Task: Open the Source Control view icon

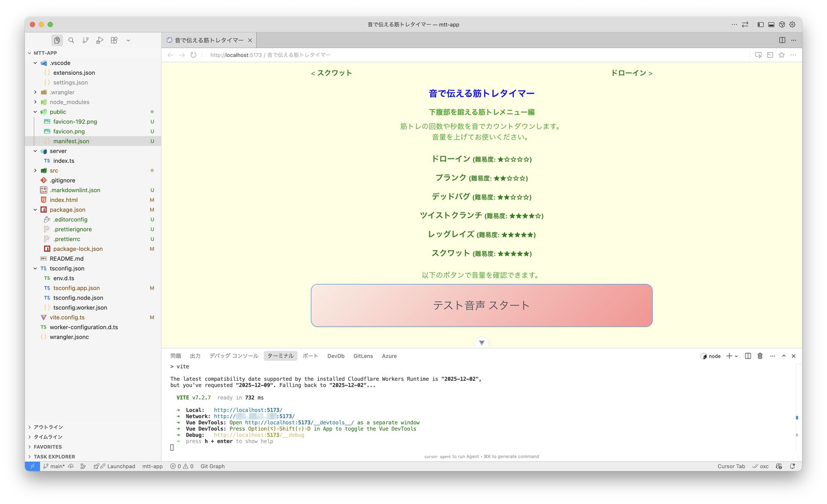Action: (x=85, y=40)
